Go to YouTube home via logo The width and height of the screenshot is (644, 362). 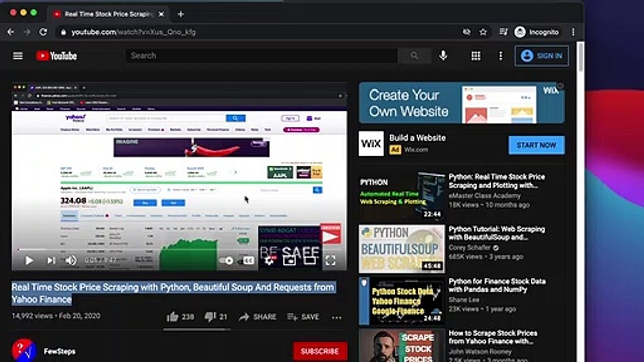[x=56, y=56]
